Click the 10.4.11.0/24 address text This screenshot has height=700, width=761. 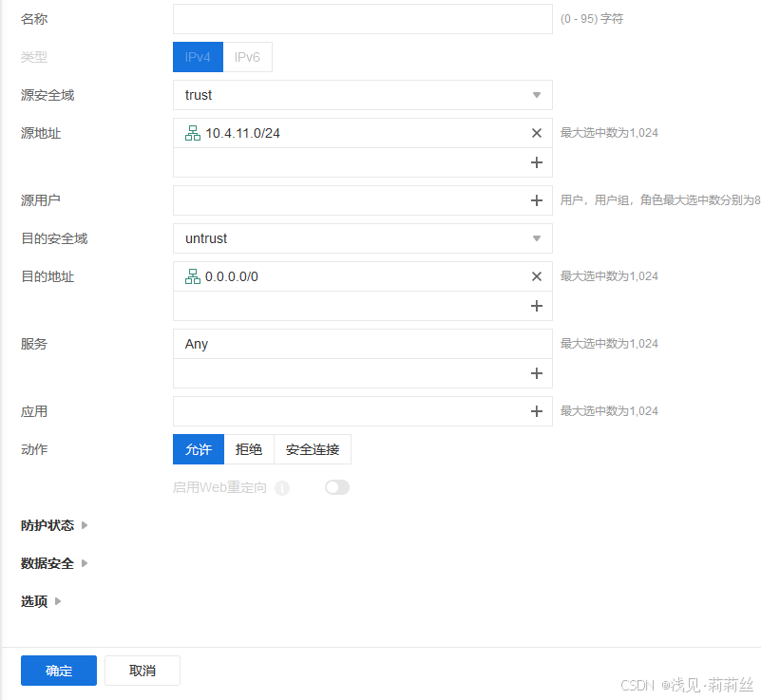[242, 133]
